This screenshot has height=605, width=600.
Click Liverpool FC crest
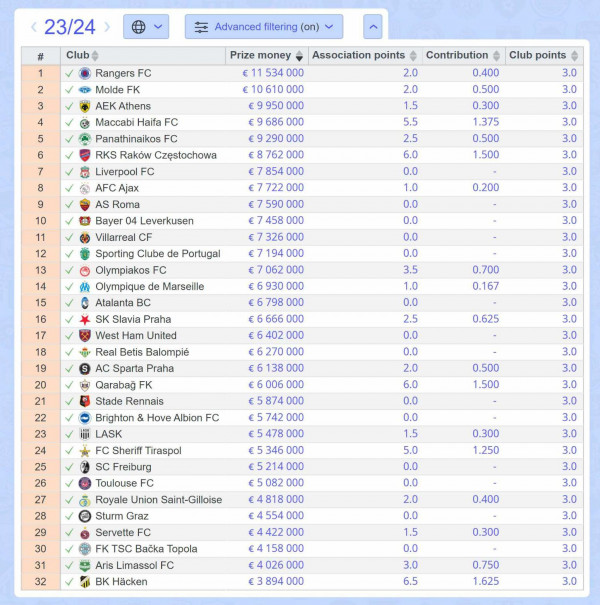(85, 172)
